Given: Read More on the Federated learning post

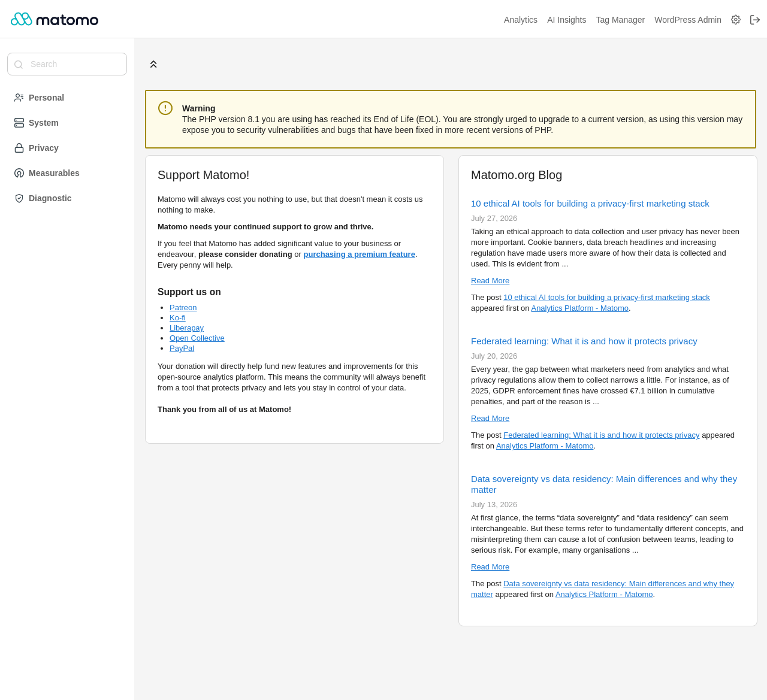Looking at the screenshot, I should point(490,419).
